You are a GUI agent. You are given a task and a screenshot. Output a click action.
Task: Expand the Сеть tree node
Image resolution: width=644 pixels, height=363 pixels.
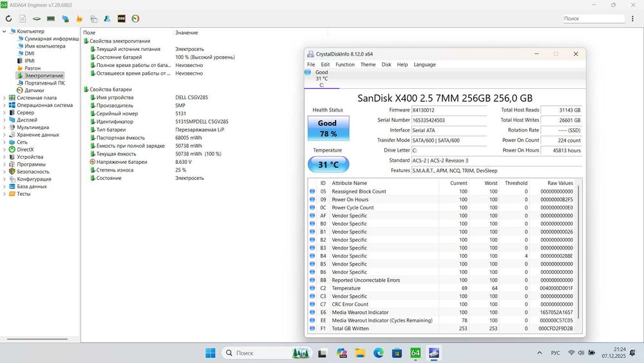4,142
